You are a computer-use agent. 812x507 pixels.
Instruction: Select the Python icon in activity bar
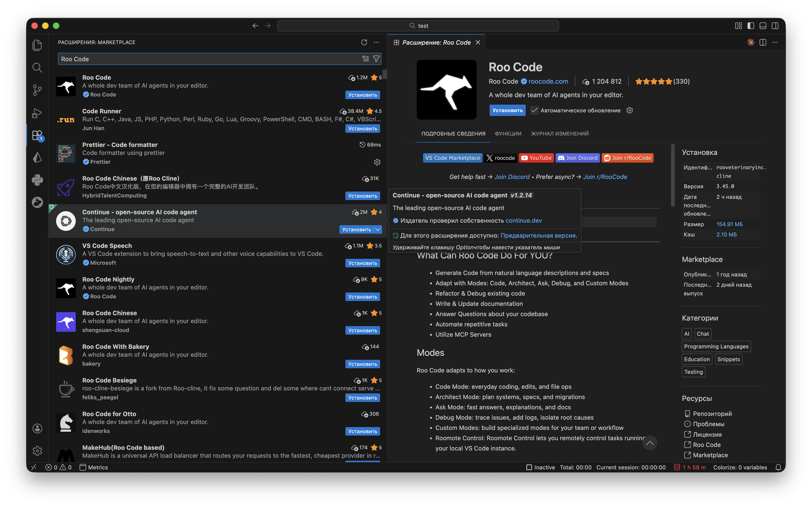pyautogui.click(x=37, y=180)
